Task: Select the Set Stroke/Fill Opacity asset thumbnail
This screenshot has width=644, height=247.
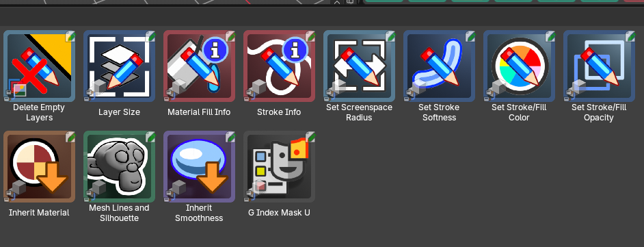Action: 599,66
